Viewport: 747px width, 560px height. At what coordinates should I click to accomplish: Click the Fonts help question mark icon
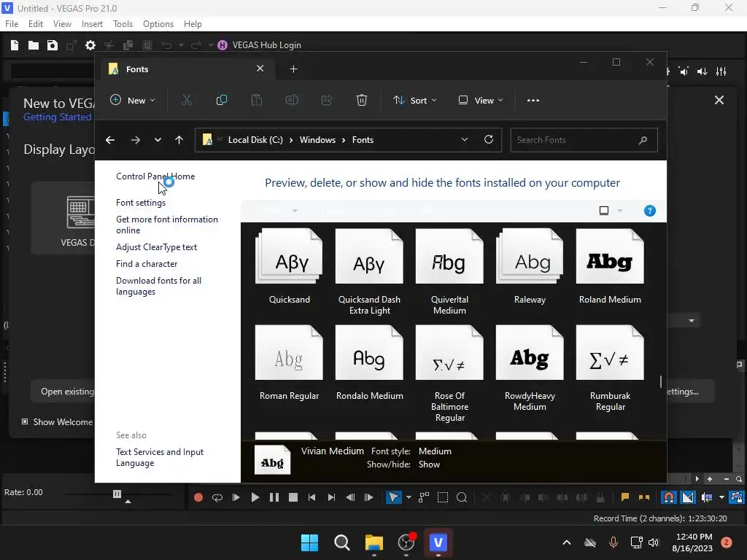coord(650,211)
